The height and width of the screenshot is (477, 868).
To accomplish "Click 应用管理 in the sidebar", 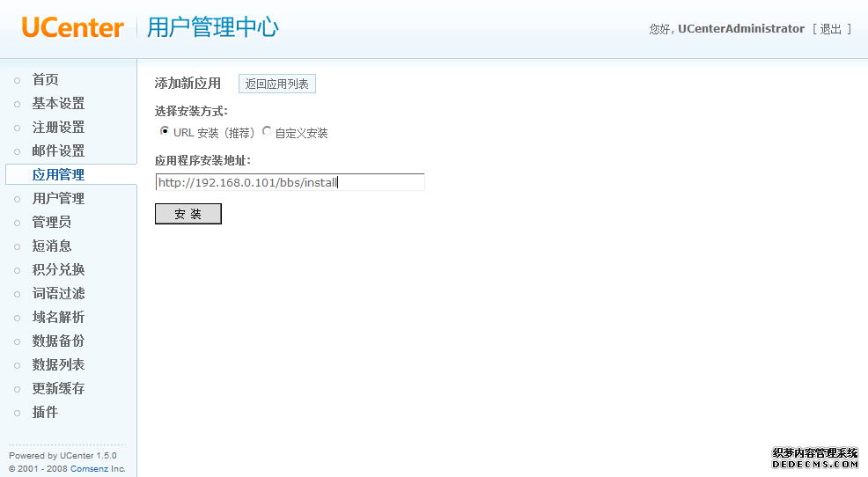I will pos(58,175).
